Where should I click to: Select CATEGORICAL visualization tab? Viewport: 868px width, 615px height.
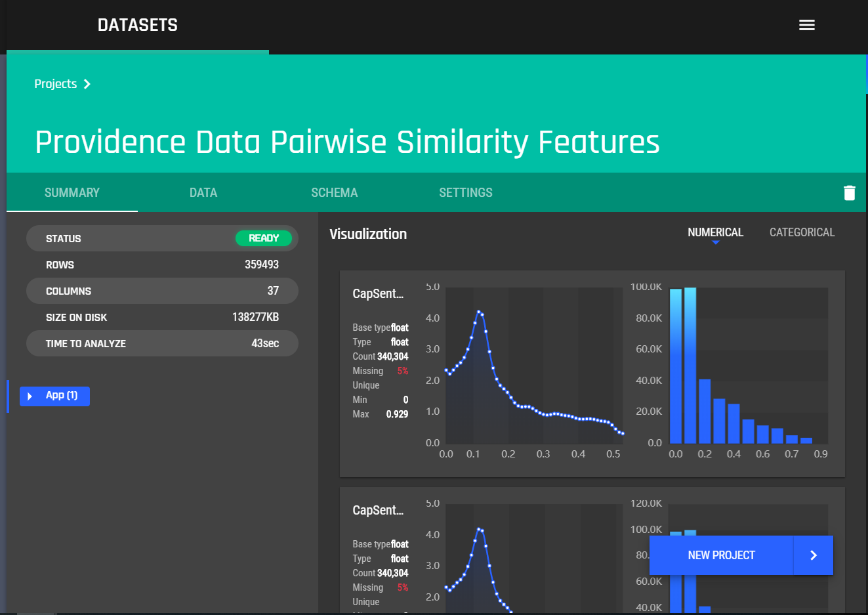point(802,232)
